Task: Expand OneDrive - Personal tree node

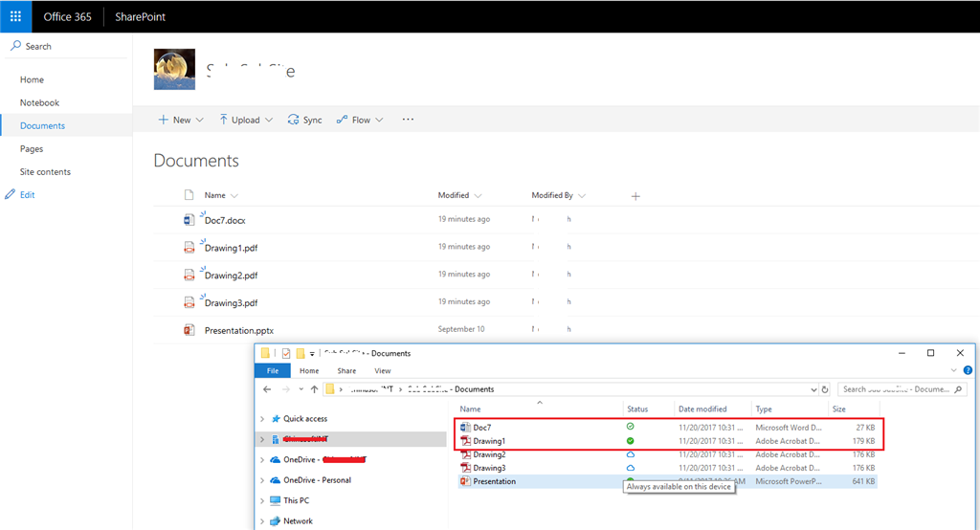Action: 262,480
